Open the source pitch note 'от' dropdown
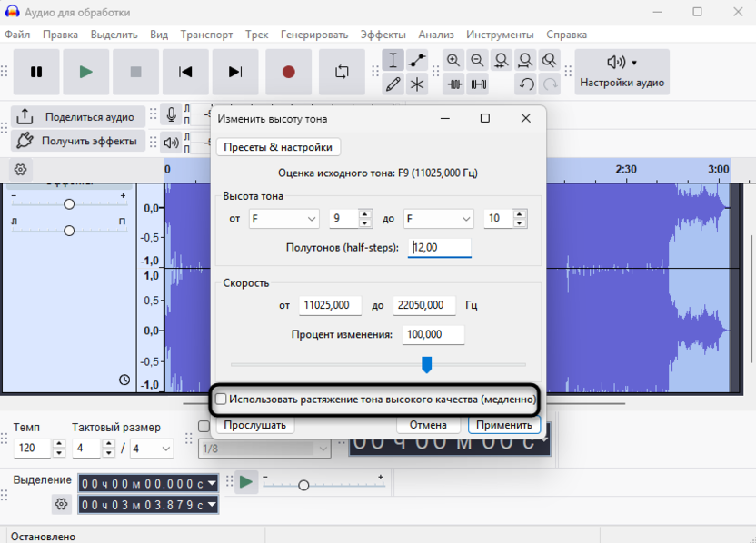The width and height of the screenshot is (756, 543). click(284, 219)
